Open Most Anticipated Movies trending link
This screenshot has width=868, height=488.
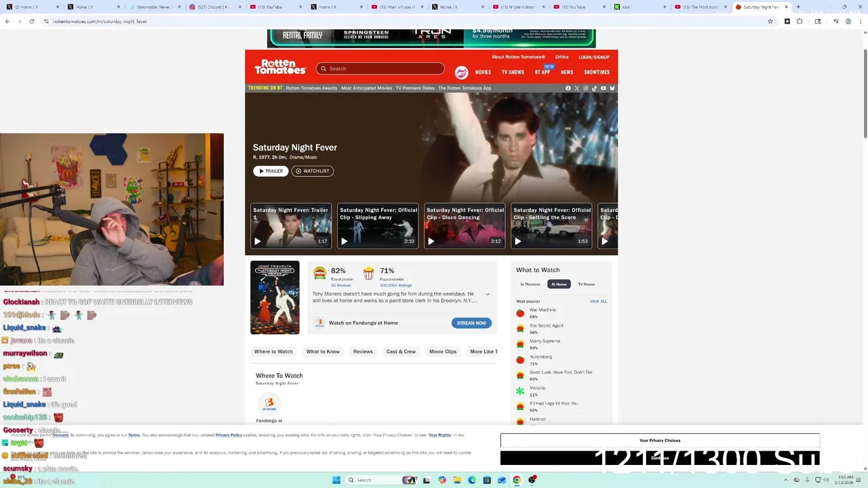point(366,88)
